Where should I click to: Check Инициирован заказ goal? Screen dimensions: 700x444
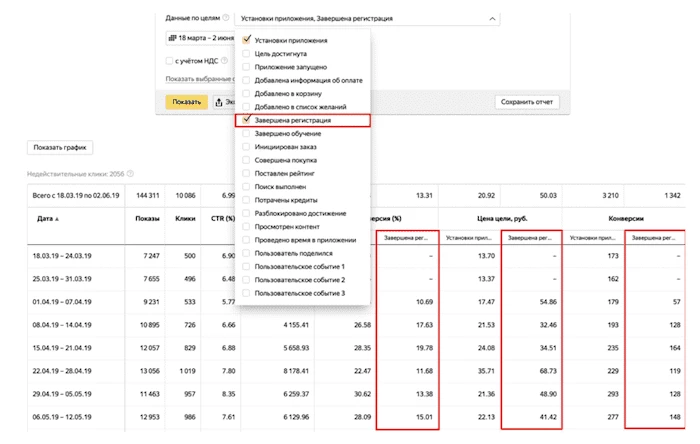point(246,147)
